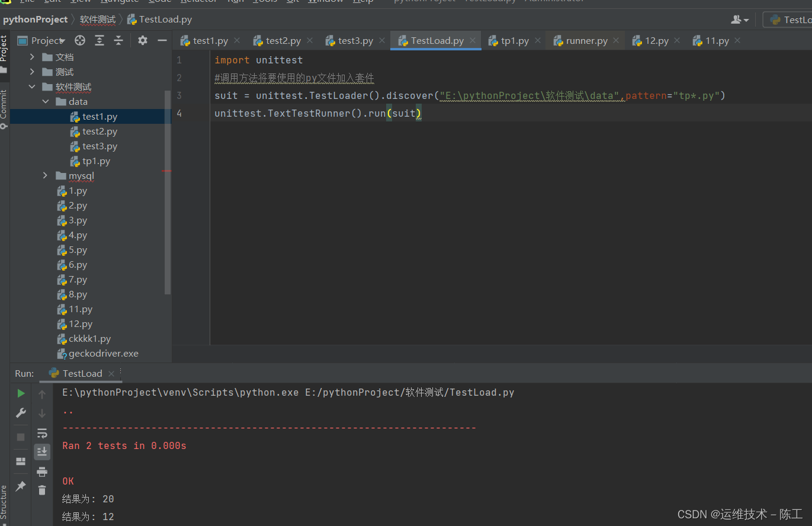Click the '结果为: 20' console line
This screenshot has height=526, width=812.
pos(88,499)
